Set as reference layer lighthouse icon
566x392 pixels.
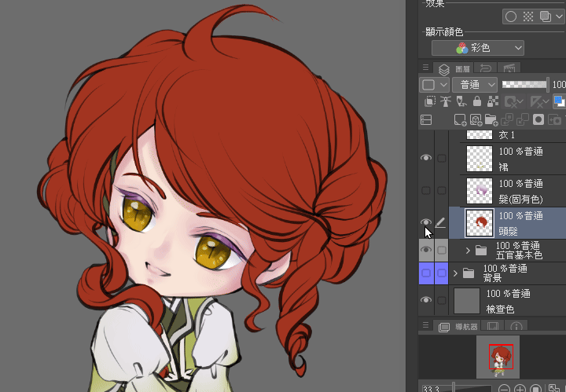coord(446,101)
